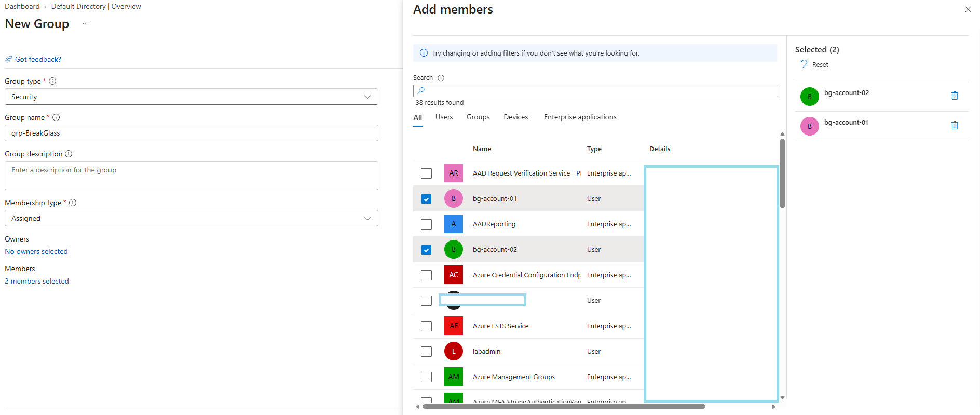980x415 pixels.
Task: Click bg-account-02 in Selected list
Action: pyautogui.click(x=847, y=93)
